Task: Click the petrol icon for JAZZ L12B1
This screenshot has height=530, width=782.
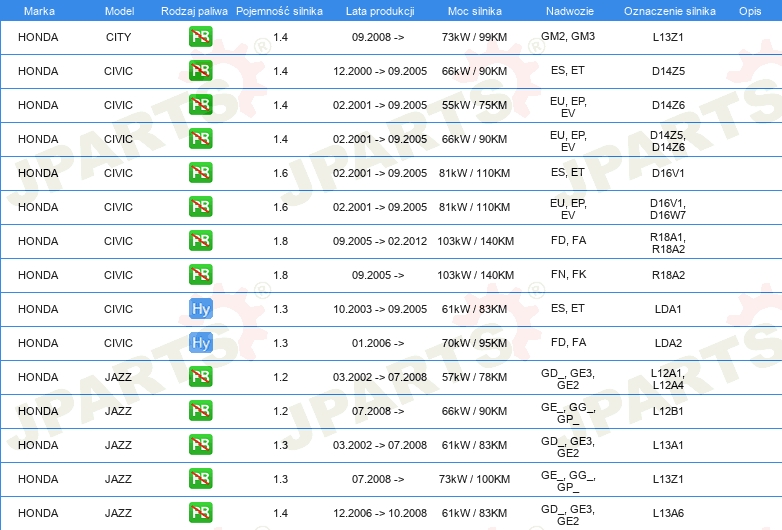Action: (x=200, y=411)
